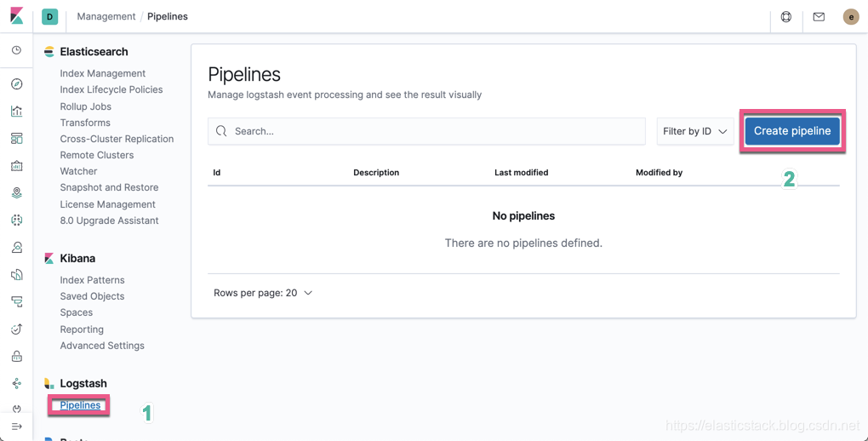
Task: Open Reporting under Kibana
Action: 82,329
